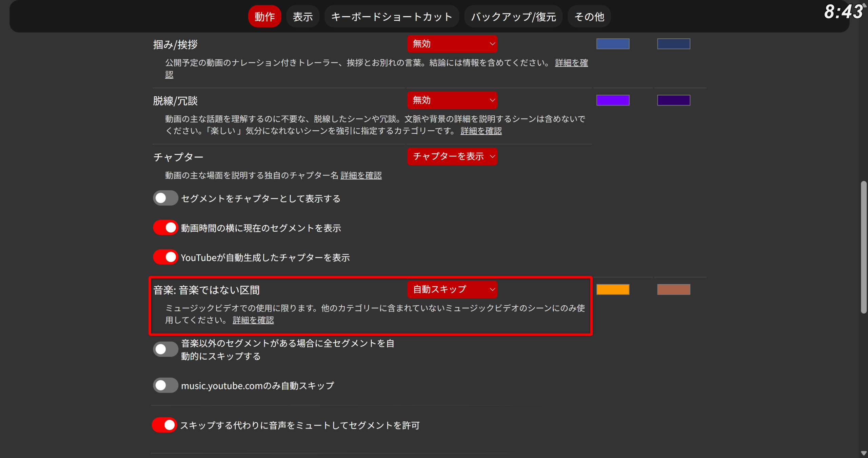The width and height of the screenshot is (868, 458).
Task: Open the キーボードショートカット tab
Action: 392,16
